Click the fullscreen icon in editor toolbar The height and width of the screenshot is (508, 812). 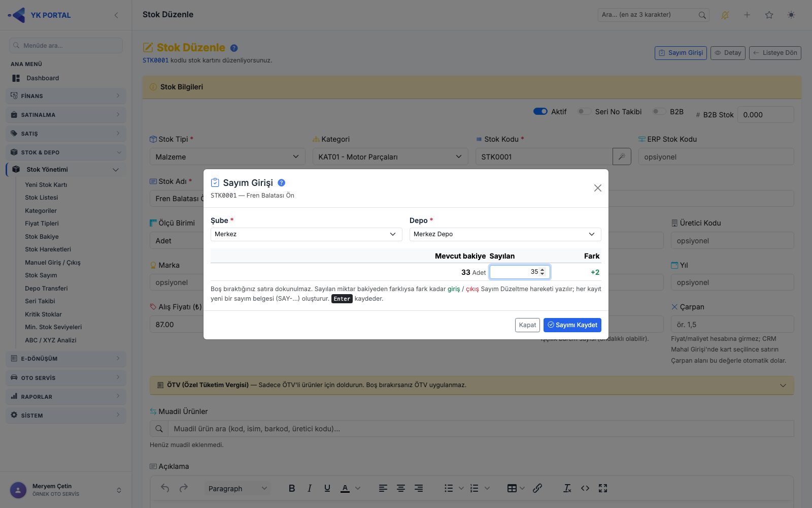[x=603, y=488]
